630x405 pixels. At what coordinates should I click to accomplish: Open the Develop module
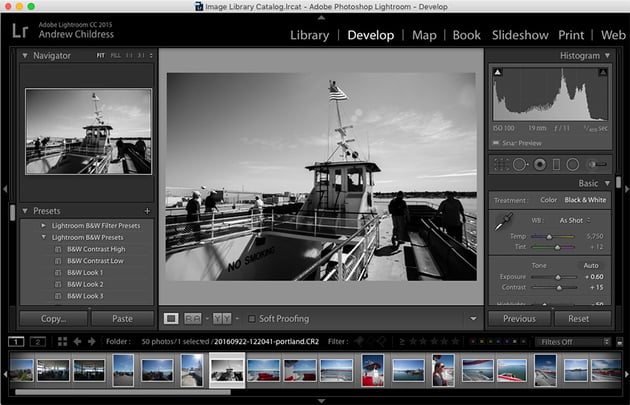tap(370, 35)
